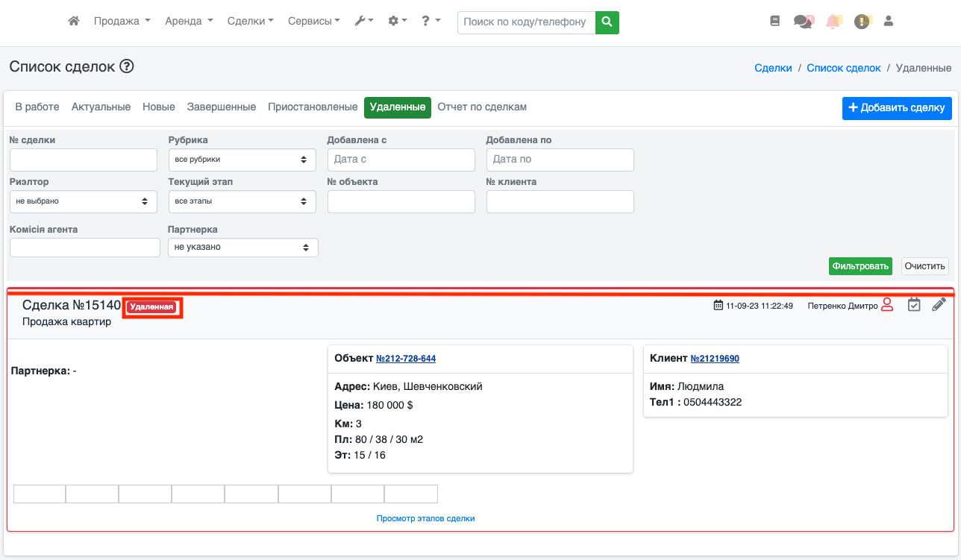Viewport: 961px width, 560px height.
Task: Open the Рубрика dropdown
Action: pos(242,160)
